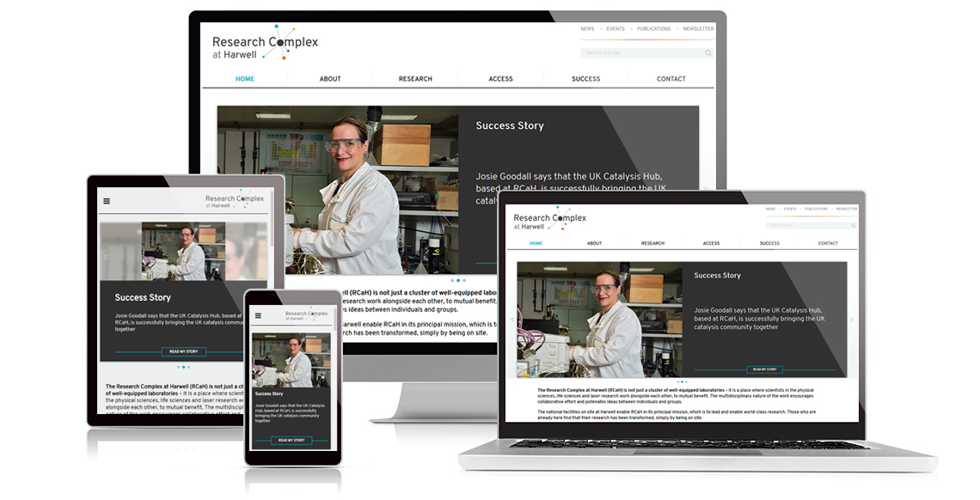Screen dimensions: 980x500
Task: Click the scientist hero photo on the tablet
Action: [x=183, y=251]
